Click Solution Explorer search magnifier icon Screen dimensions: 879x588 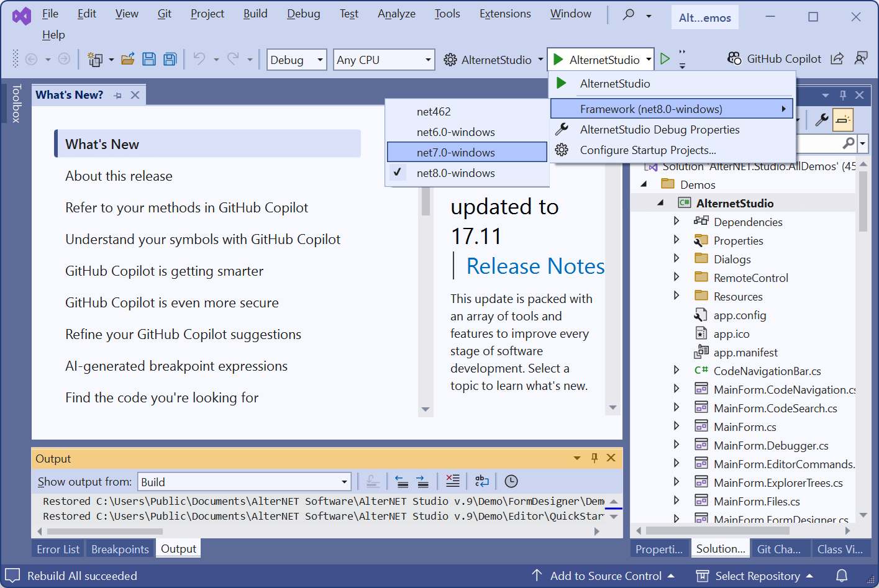(x=849, y=143)
